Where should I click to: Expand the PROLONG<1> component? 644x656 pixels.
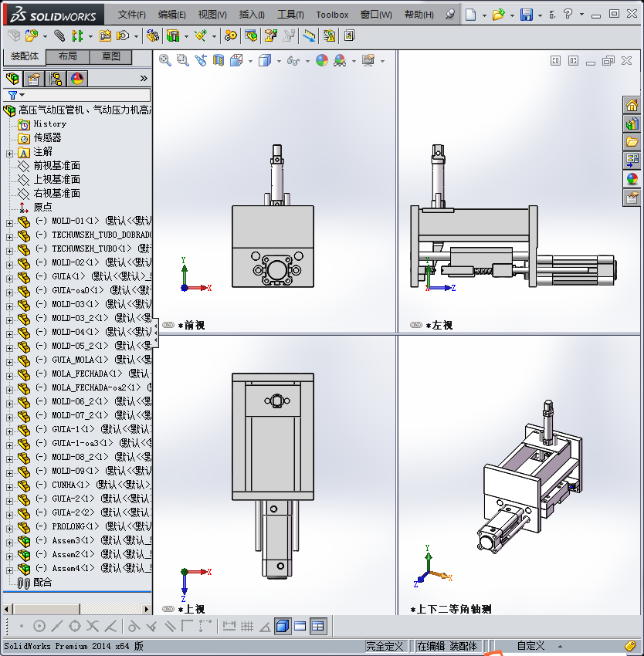pos(9,529)
